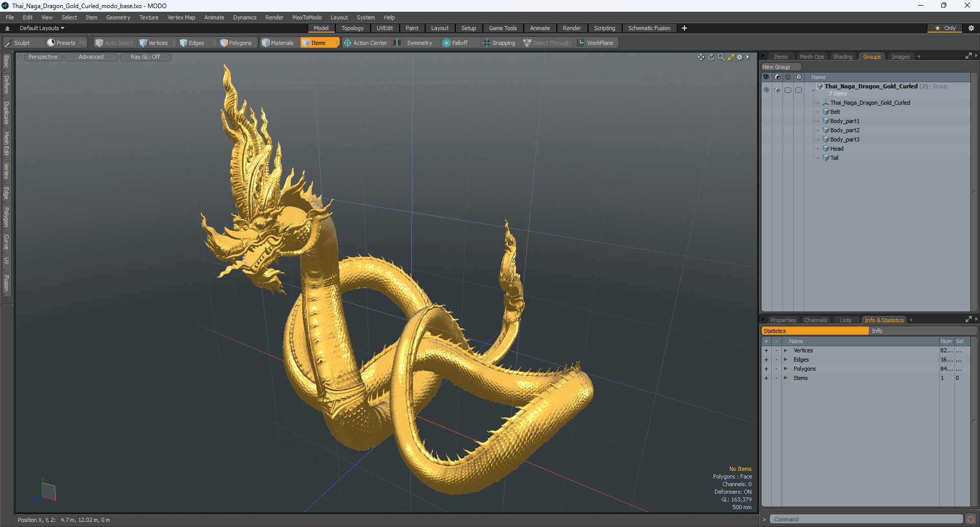Click the minus button on Polygons row
Viewport: 980px width, 527px height.
click(776, 369)
